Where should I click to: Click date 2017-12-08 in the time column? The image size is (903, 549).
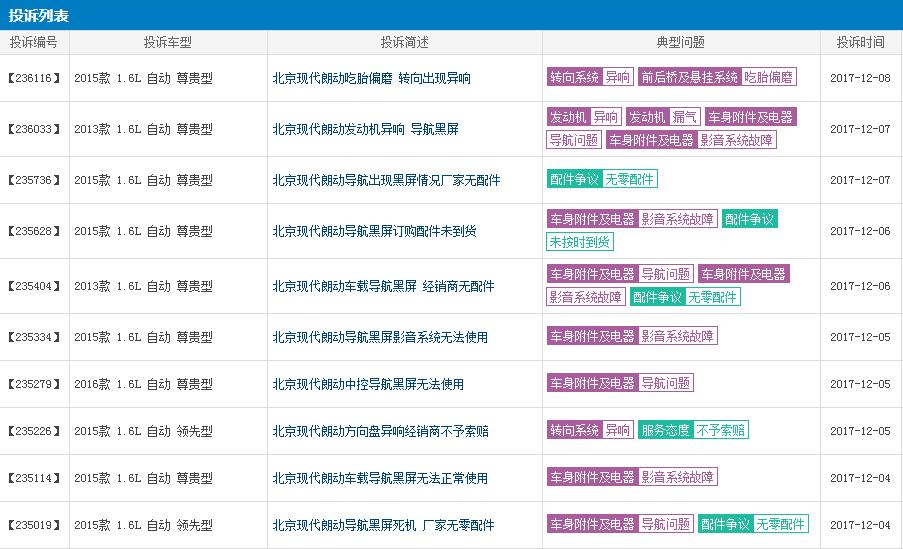[860, 78]
